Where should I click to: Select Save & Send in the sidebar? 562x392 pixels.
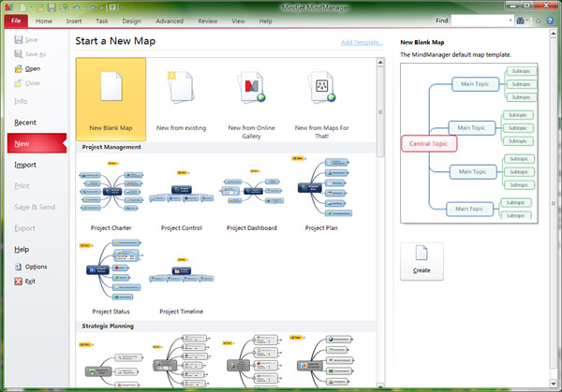(35, 207)
